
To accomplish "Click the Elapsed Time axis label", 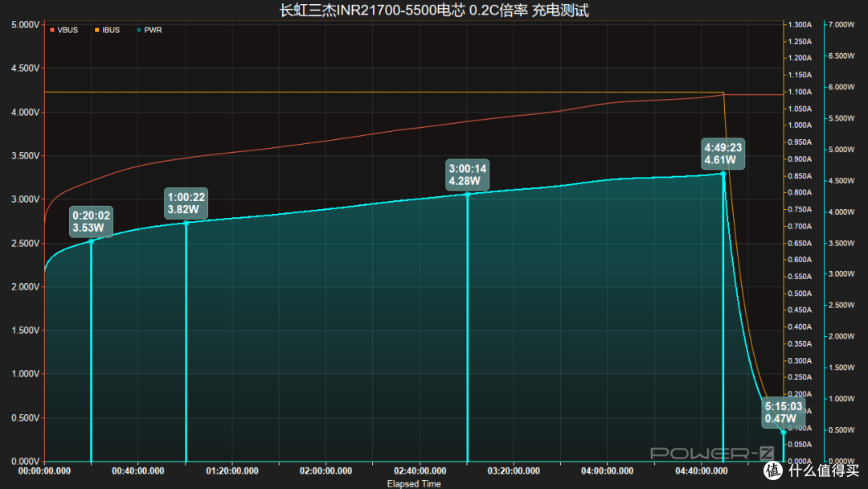I will 414,483.
